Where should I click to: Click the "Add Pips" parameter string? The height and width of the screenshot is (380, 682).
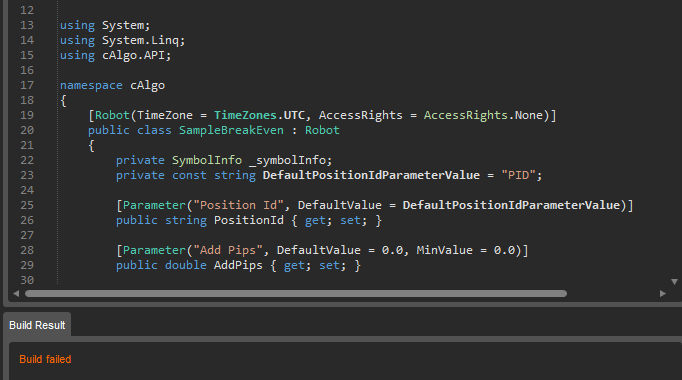pyautogui.click(x=227, y=250)
